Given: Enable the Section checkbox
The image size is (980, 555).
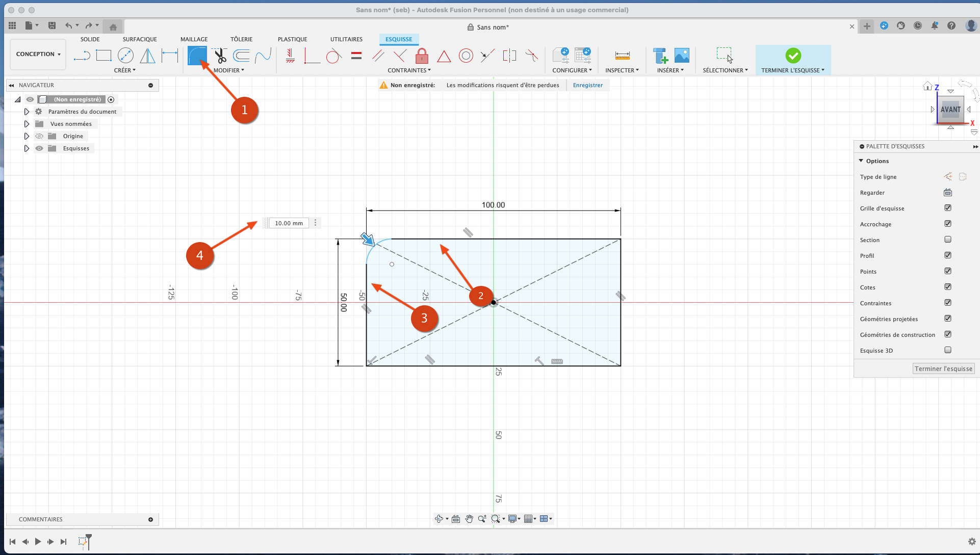Looking at the screenshot, I should (x=948, y=240).
